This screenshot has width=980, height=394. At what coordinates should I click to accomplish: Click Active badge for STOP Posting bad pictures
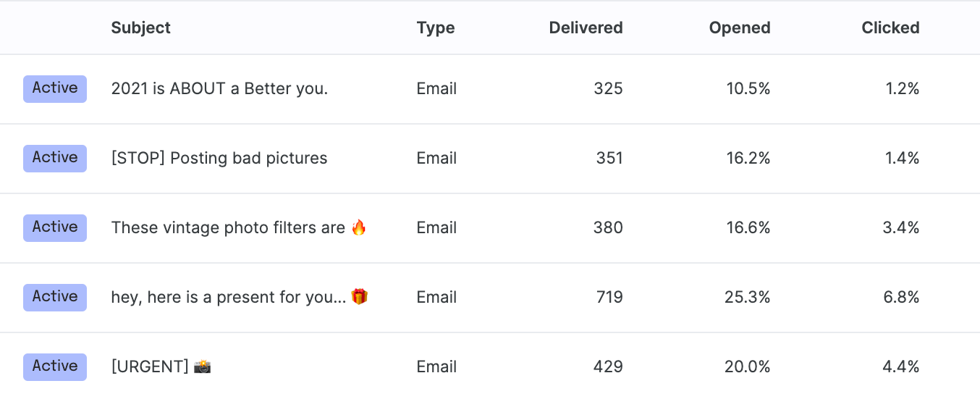point(55,158)
